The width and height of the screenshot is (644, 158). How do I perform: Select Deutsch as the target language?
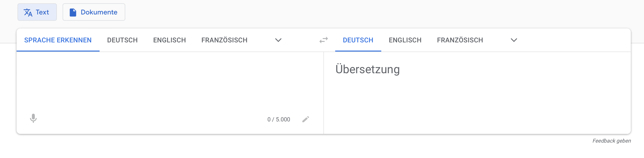click(x=358, y=40)
